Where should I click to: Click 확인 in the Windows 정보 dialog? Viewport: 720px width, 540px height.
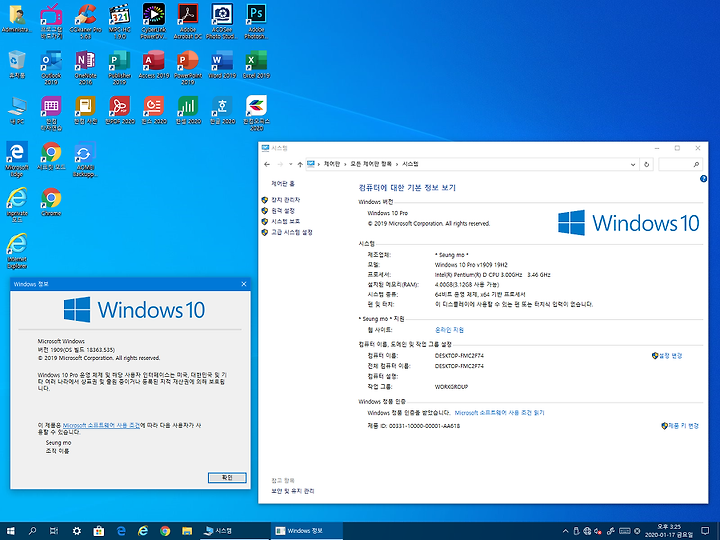227,478
